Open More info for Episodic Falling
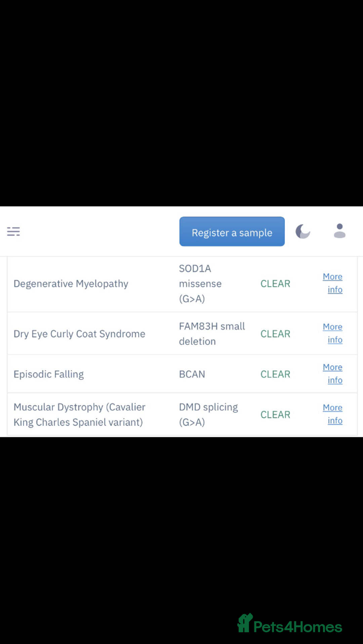The height and width of the screenshot is (644, 363). point(333,374)
